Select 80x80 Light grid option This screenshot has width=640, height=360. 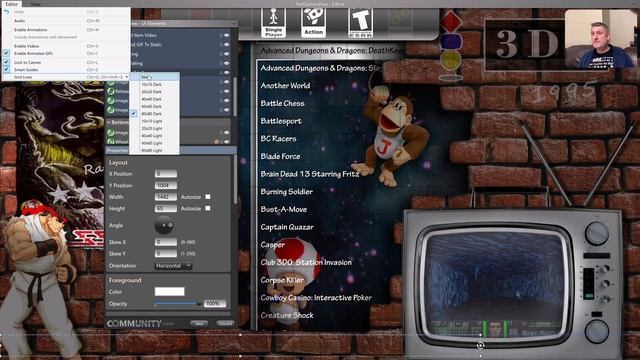tap(154, 151)
